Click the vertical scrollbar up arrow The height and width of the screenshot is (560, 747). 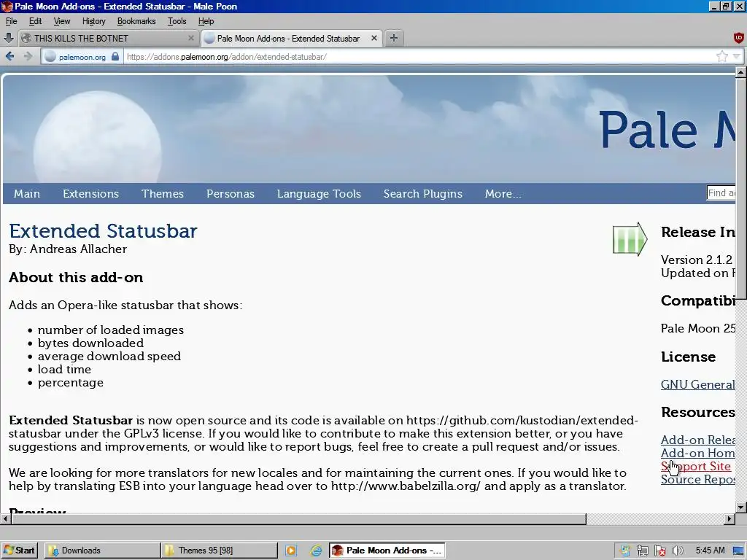click(x=741, y=72)
